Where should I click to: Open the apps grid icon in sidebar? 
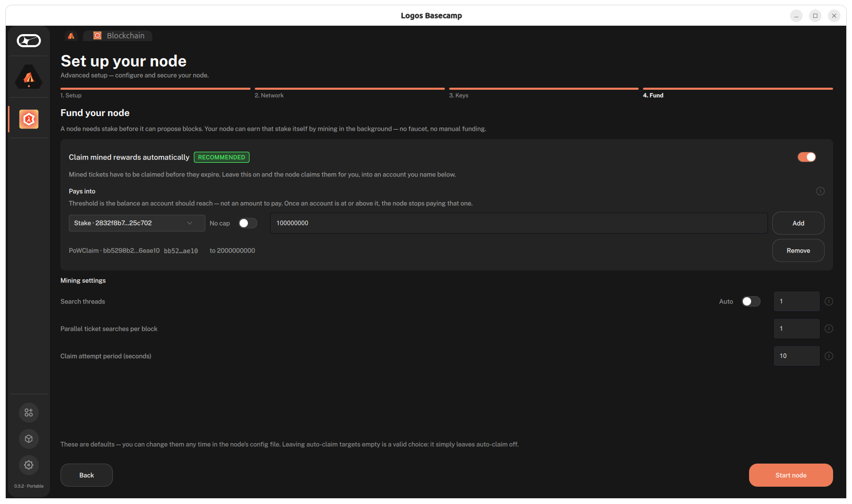[x=29, y=413]
